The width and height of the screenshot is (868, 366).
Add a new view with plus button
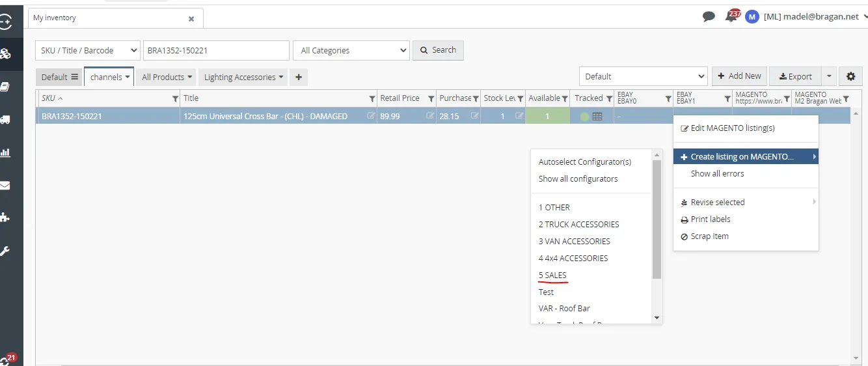(x=299, y=77)
